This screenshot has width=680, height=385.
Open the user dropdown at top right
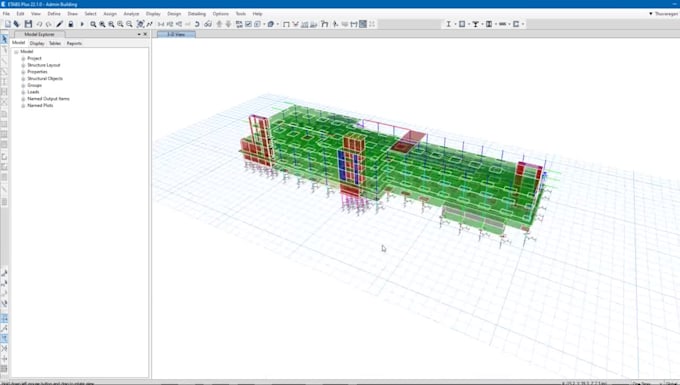click(664, 14)
